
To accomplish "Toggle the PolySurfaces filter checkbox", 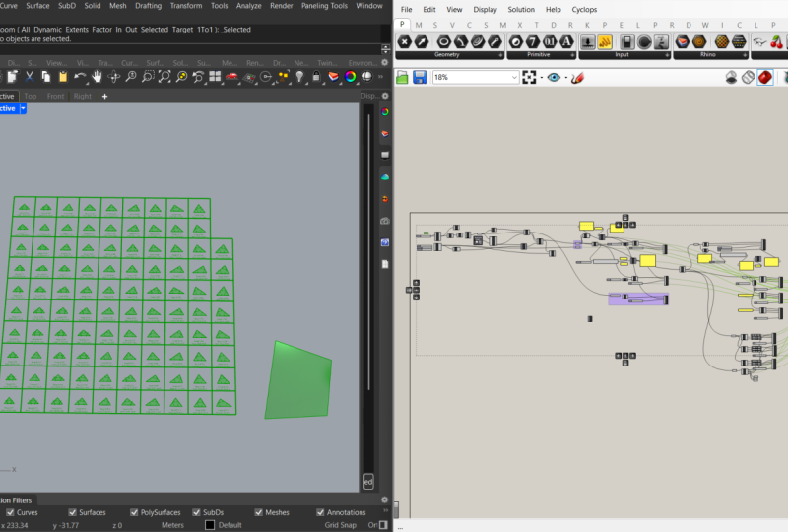I will coord(134,512).
